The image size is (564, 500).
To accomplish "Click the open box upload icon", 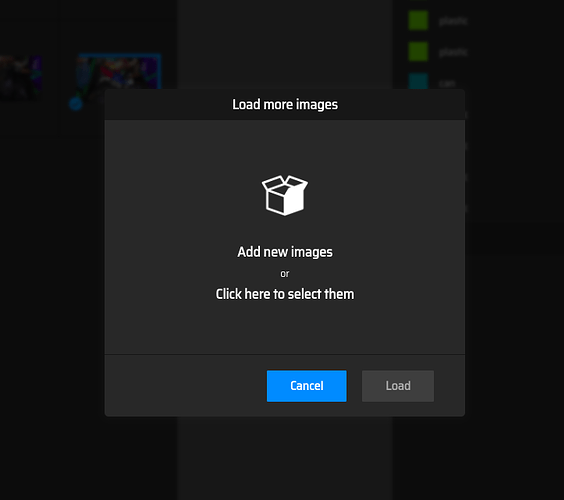I will [285, 195].
